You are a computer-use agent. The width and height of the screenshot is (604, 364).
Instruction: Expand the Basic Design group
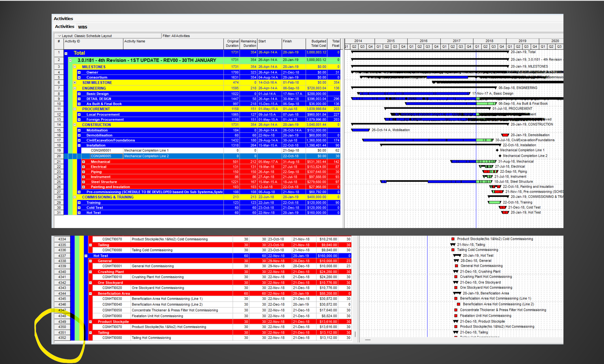(x=79, y=94)
